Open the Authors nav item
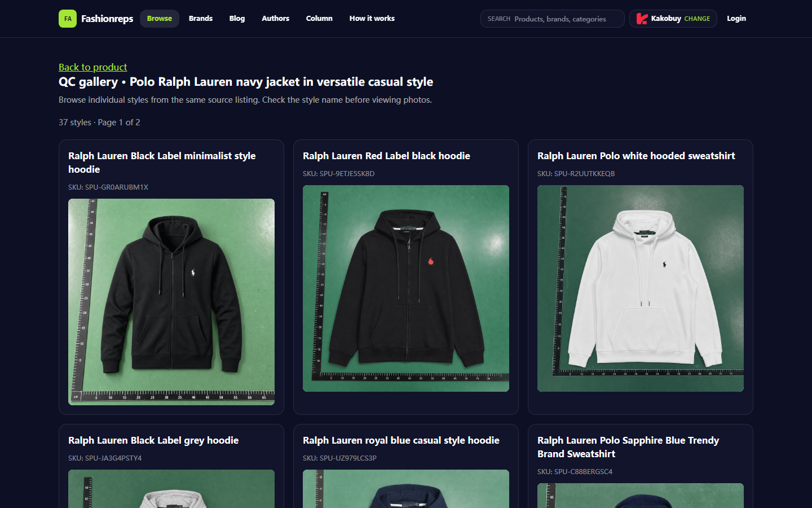Screen dimensions: 812x508 [x=275, y=19]
